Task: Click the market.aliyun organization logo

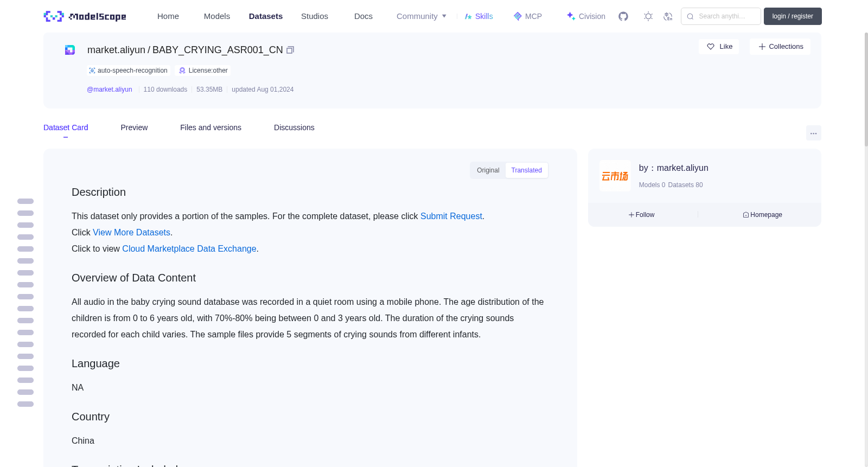Action: click(615, 176)
